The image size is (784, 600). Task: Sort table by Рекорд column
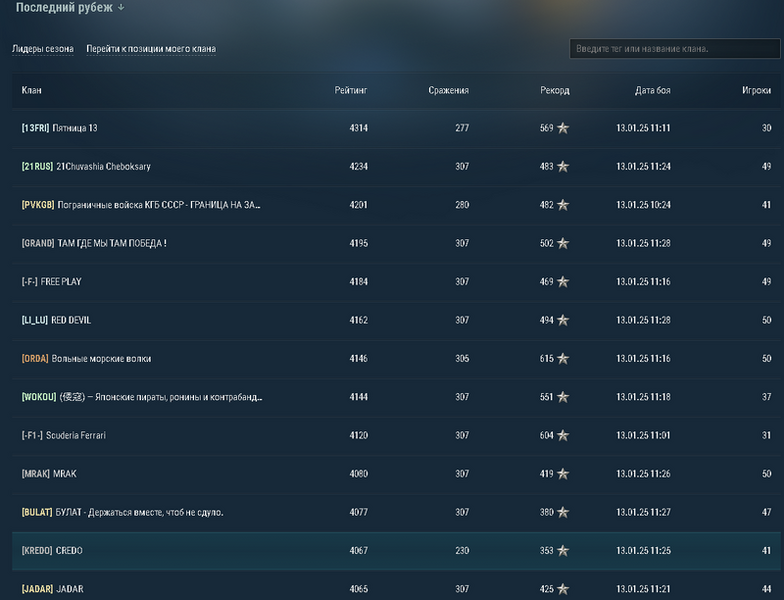coord(554,91)
